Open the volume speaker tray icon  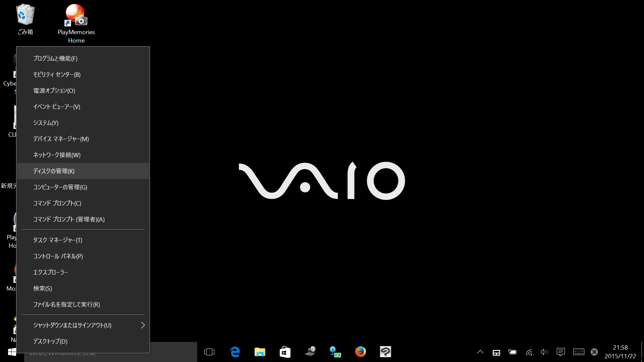(x=544, y=352)
